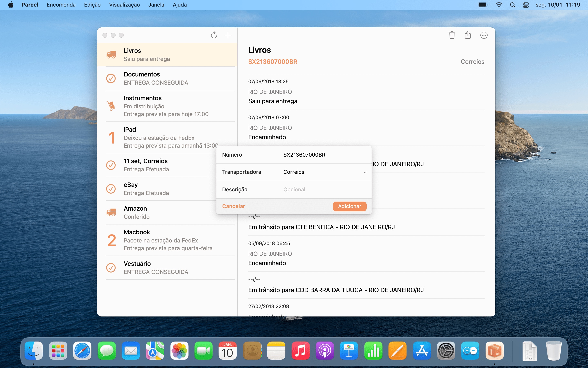588x368 pixels.
Task: Open the Parcel menu
Action: click(30, 5)
